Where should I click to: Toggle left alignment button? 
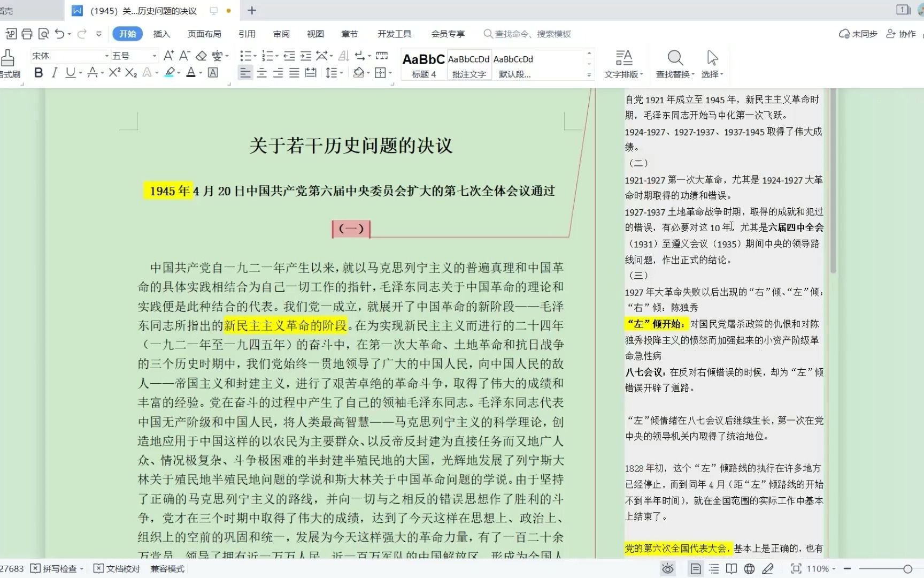(x=245, y=73)
